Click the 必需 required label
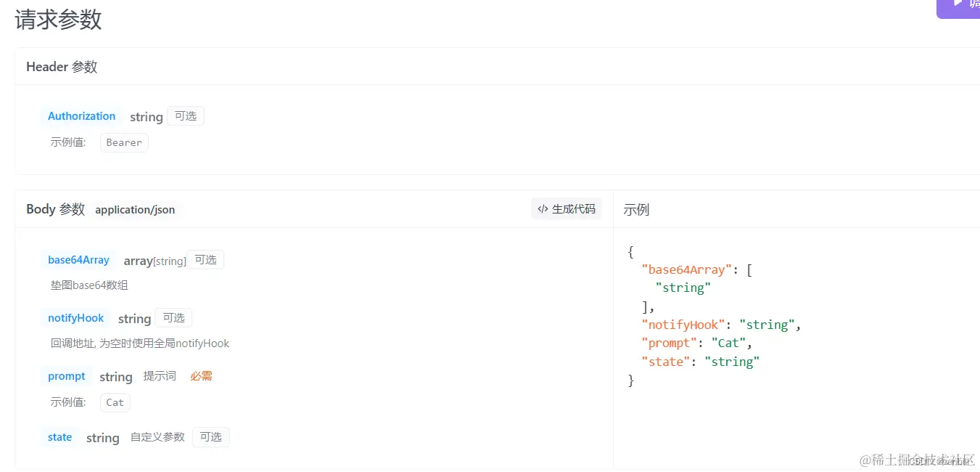The height and width of the screenshot is (472, 980). pos(202,376)
